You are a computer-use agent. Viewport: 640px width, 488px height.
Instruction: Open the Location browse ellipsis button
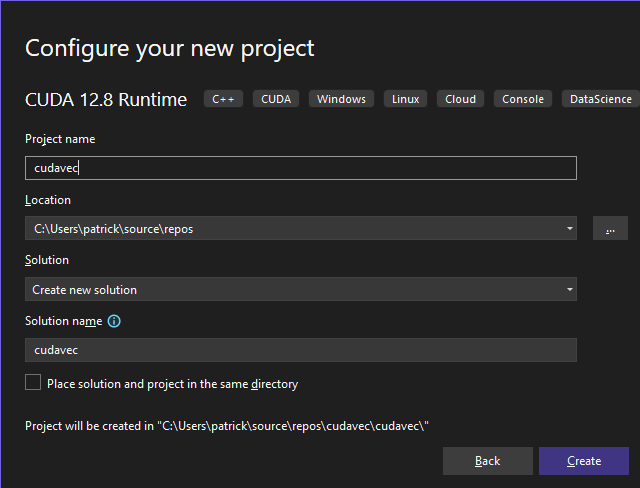coord(610,228)
